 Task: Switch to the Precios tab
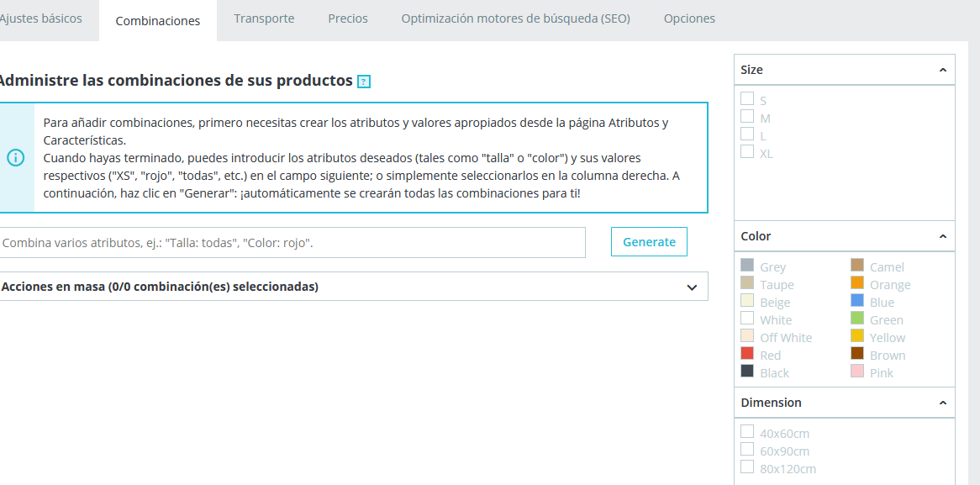click(348, 18)
